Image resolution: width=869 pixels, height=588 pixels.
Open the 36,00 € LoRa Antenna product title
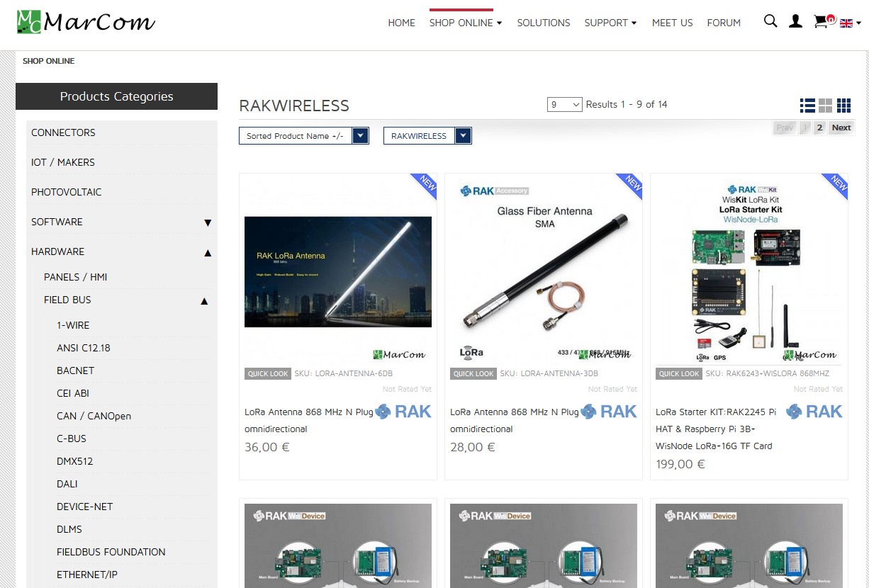[309, 420]
